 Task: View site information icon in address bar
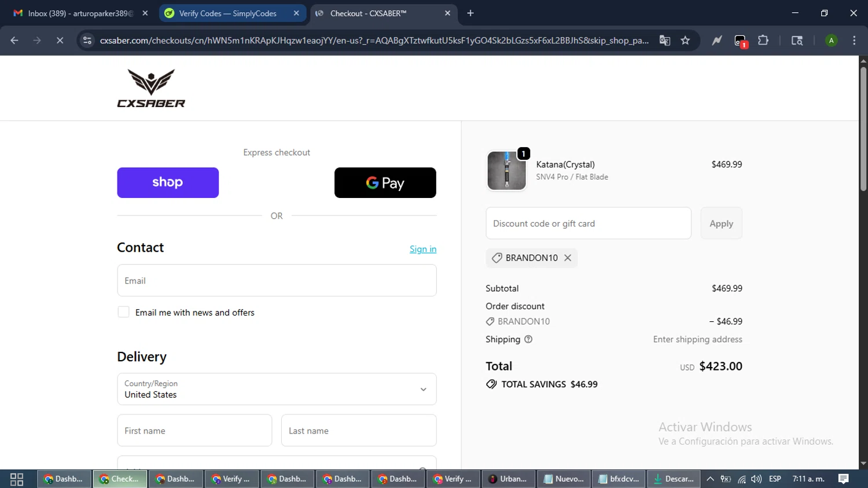click(87, 41)
